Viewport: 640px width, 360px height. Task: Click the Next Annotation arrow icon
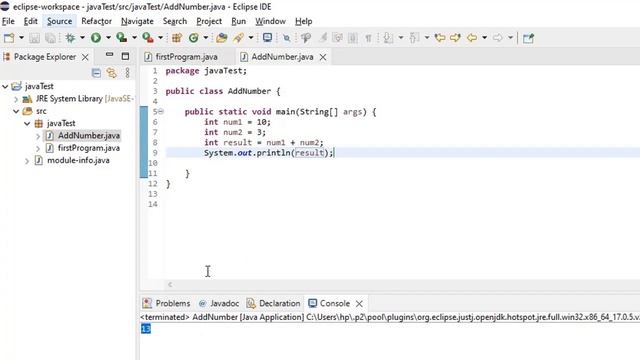tap(388, 38)
